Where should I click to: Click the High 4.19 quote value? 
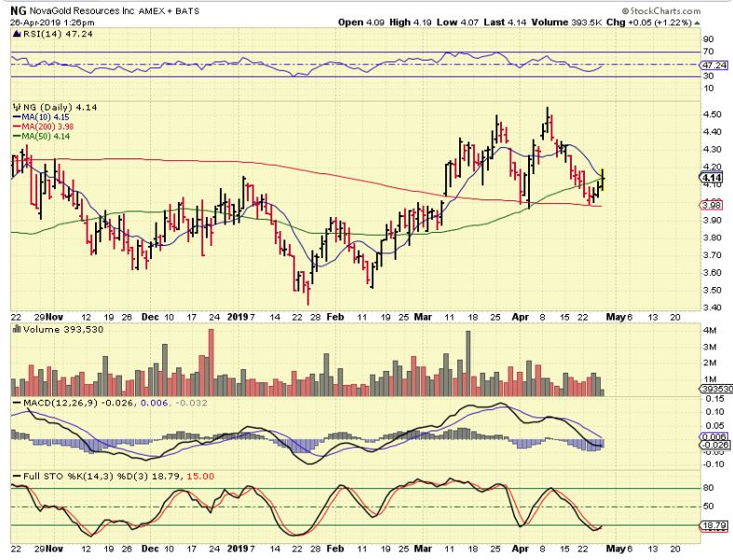(x=411, y=22)
